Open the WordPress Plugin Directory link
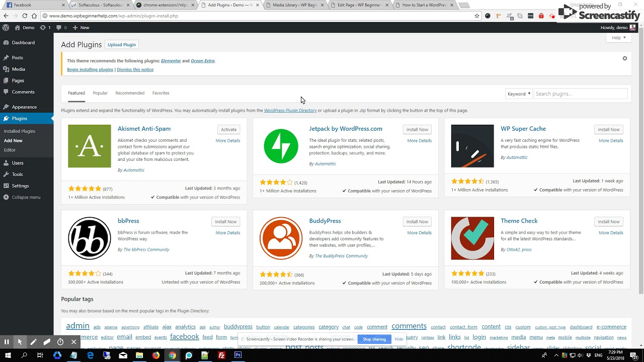Image resolution: width=644 pixels, height=362 pixels. 290,111
